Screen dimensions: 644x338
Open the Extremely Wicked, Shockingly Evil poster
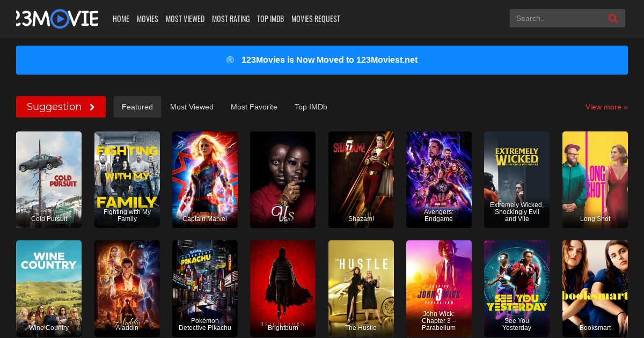[x=517, y=180]
